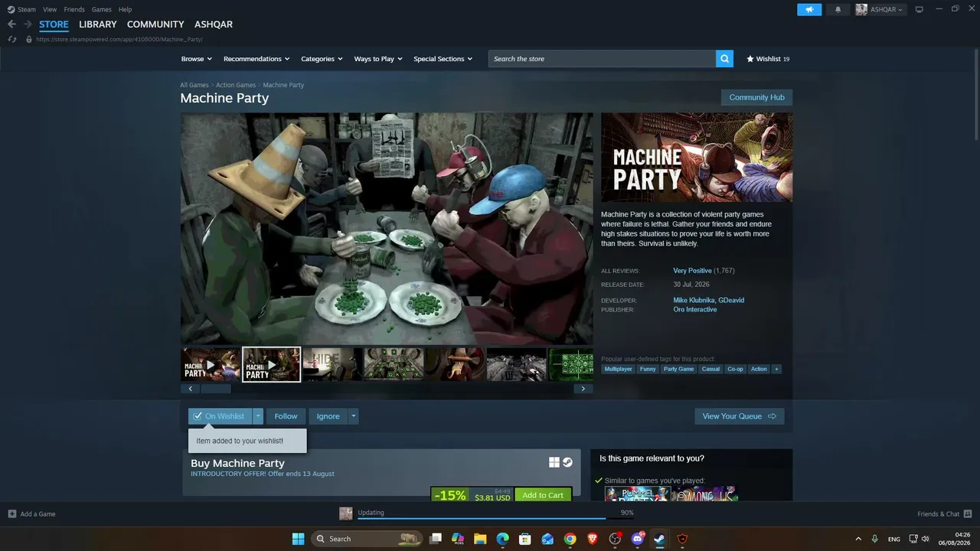Open the Wishlist link in store nav
This screenshot has width=980, height=551.
coord(768,59)
